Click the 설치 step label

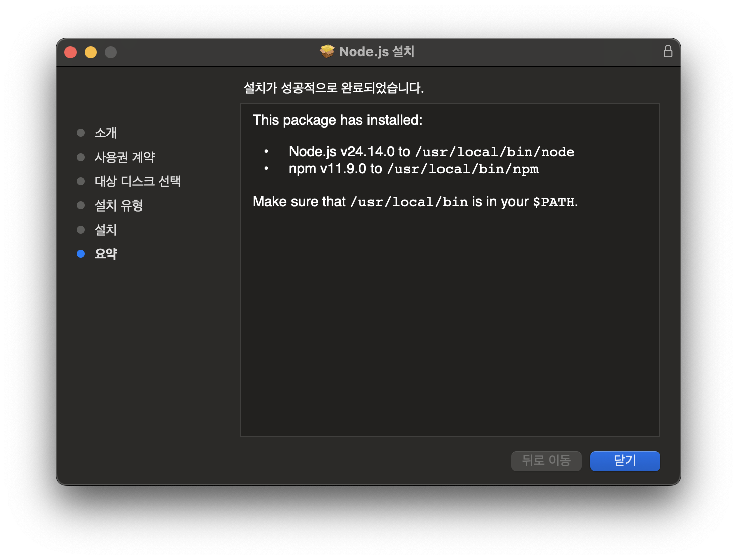pyautogui.click(x=106, y=230)
